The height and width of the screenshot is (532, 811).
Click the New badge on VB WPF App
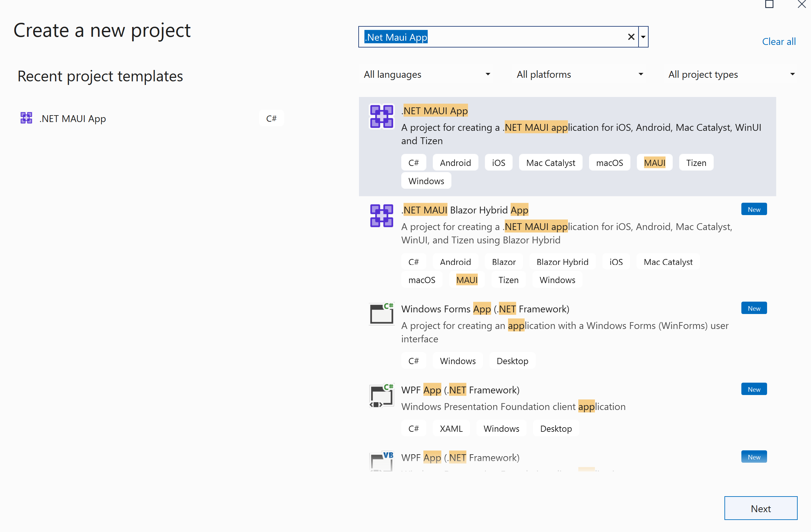coord(754,457)
